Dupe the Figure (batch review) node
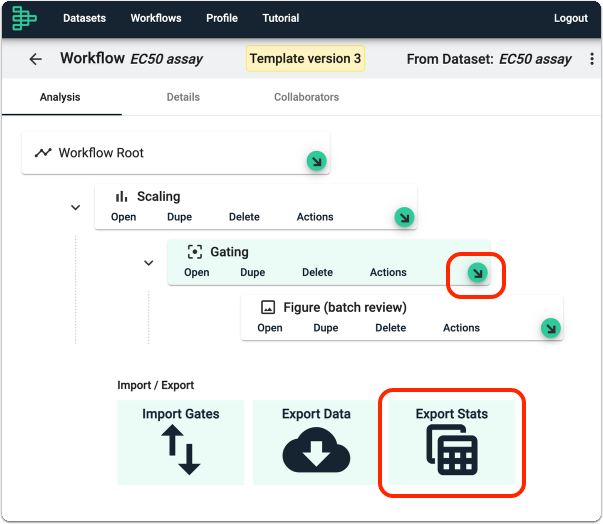The image size is (603, 524). tap(326, 328)
